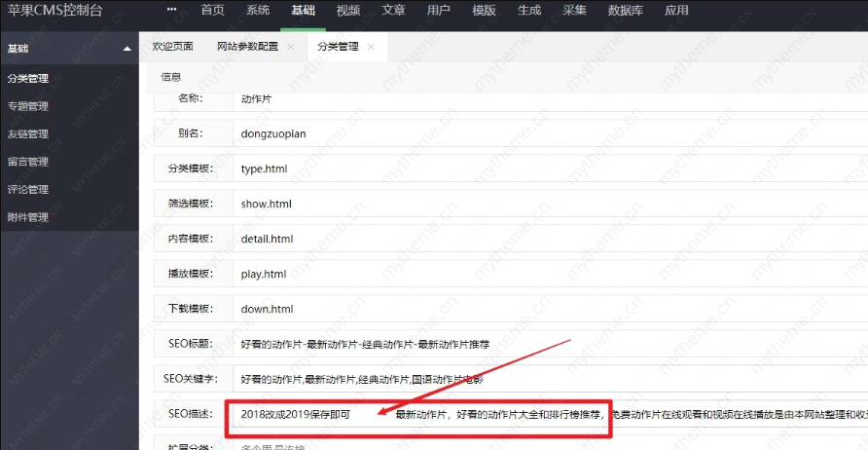
Task: Open 附件管理 in the sidebar
Action: click(27, 217)
